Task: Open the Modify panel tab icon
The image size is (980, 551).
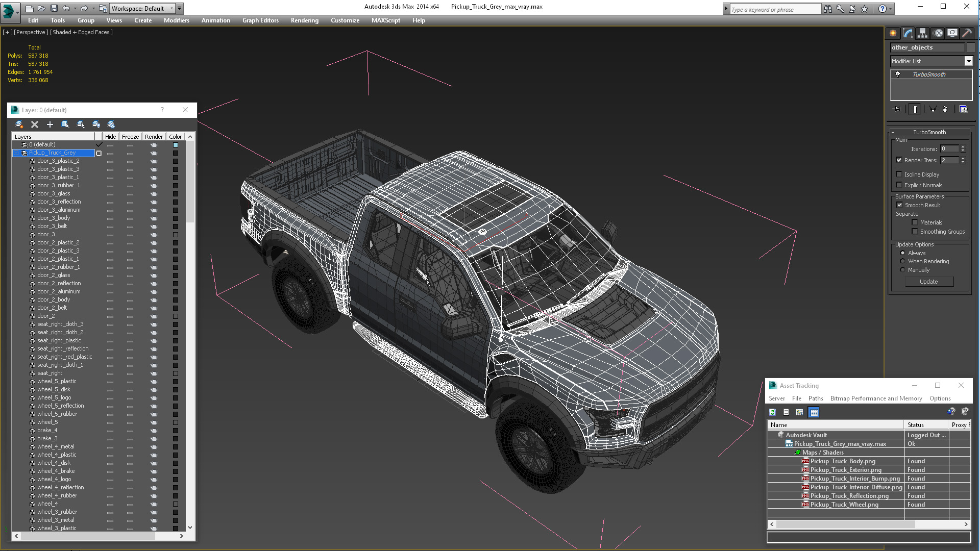Action: click(x=908, y=33)
